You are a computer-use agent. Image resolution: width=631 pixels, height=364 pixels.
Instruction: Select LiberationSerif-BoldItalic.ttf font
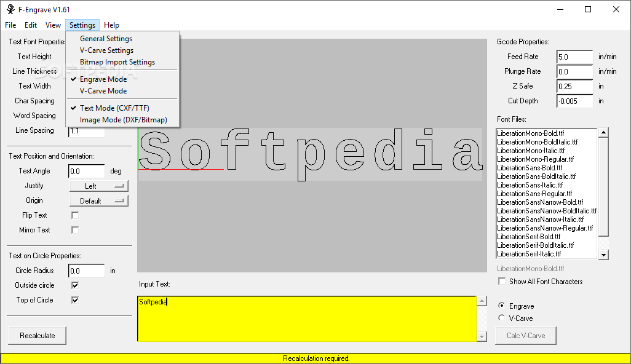click(x=536, y=245)
